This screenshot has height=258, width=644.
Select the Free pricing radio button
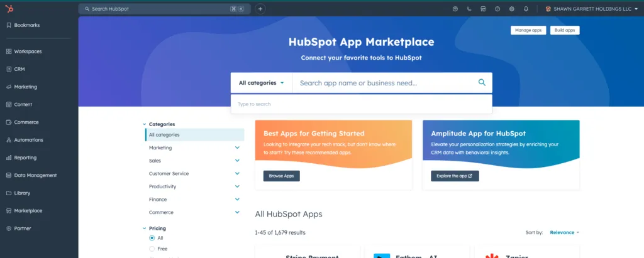(x=152, y=249)
